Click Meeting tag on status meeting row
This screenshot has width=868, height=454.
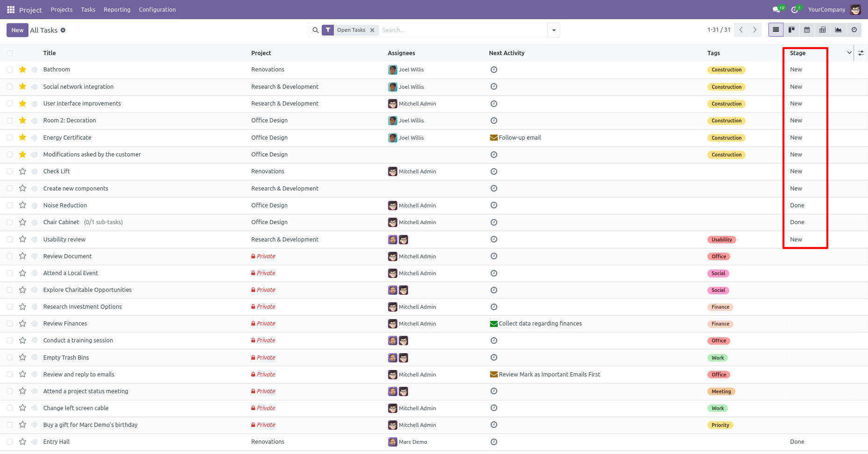(721, 391)
